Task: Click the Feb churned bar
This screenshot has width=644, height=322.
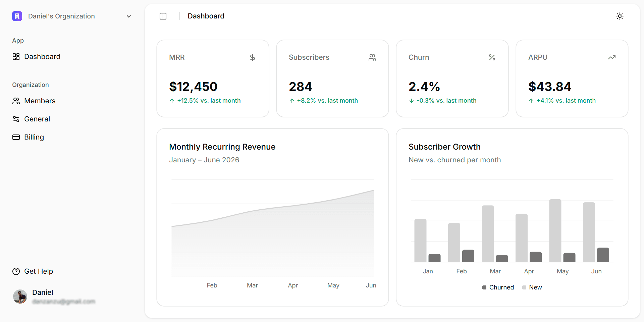Action: pyautogui.click(x=468, y=256)
